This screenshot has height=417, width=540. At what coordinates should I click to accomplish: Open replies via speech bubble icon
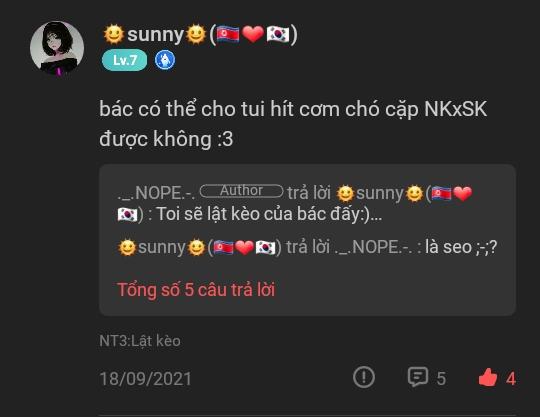[x=418, y=377]
